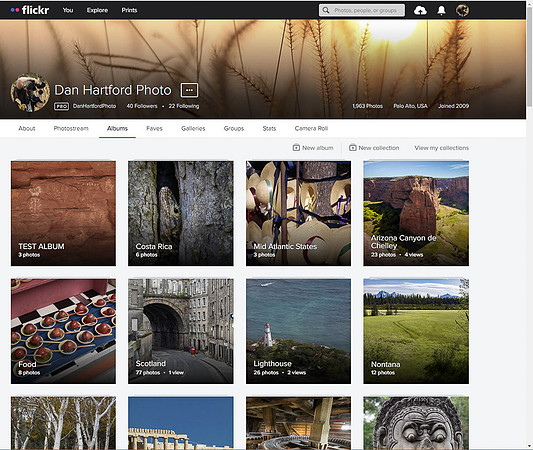Switch to the About tab

click(27, 128)
